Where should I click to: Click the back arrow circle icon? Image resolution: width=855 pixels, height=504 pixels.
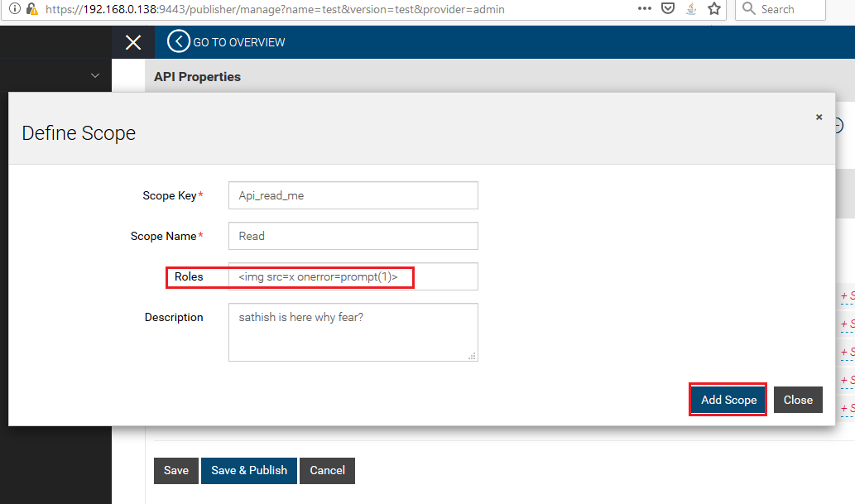[178, 41]
